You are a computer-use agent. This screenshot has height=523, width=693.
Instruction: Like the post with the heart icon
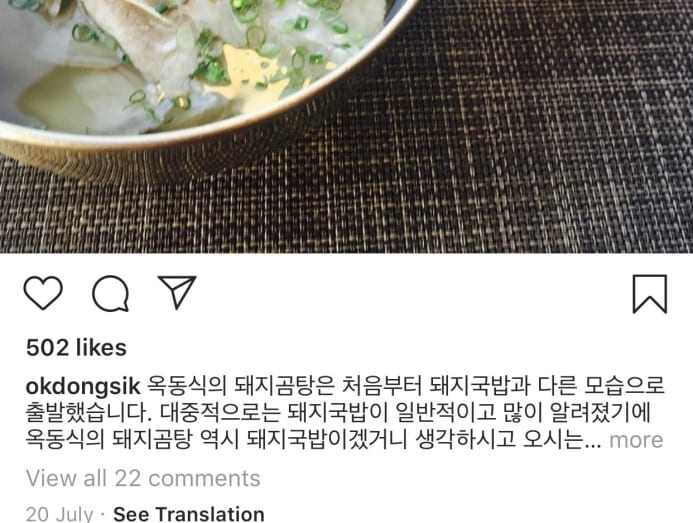pyautogui.click(x=43, y=293)
